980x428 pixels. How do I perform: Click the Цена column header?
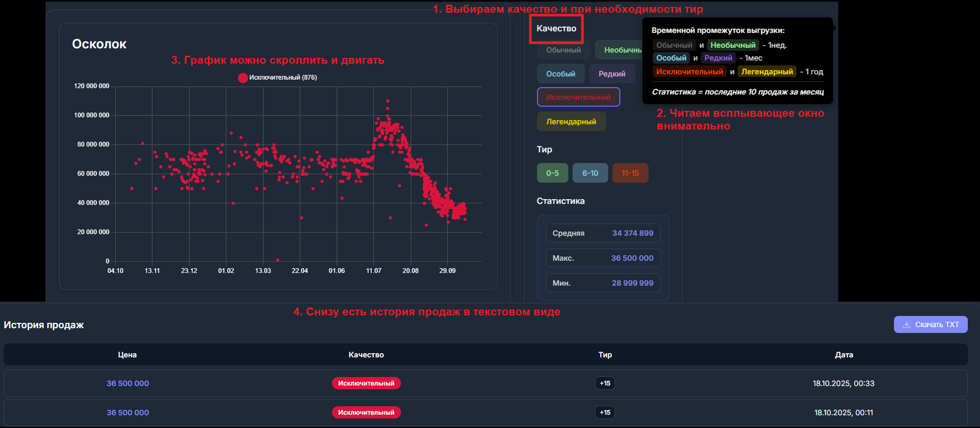(x=127, y=355)
